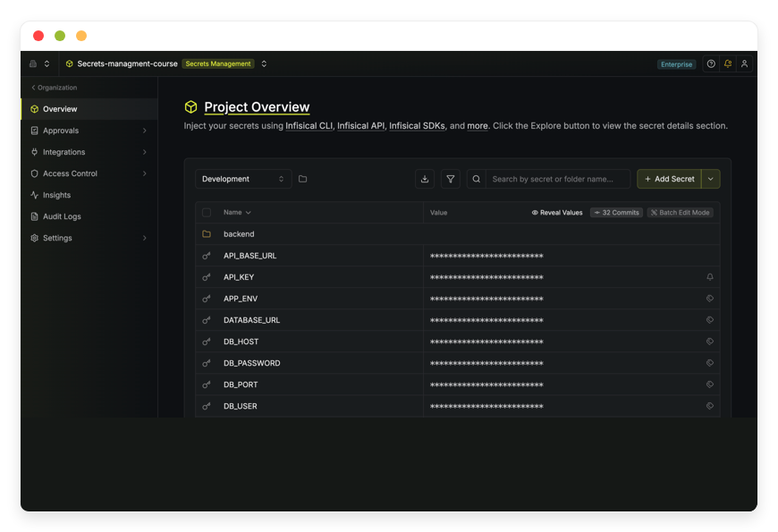The image size is (778, 532).
Task: Click the Overview cube icon in sidebar
Action: point(34,109)
